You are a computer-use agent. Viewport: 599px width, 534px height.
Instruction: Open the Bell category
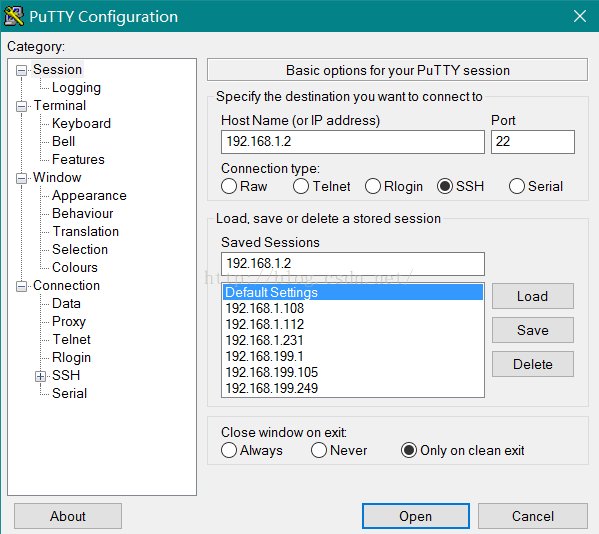(63, 141)
